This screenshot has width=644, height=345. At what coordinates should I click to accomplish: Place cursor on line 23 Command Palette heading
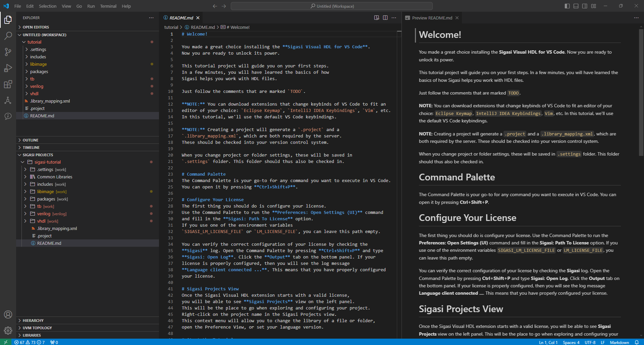pos(204,174)
